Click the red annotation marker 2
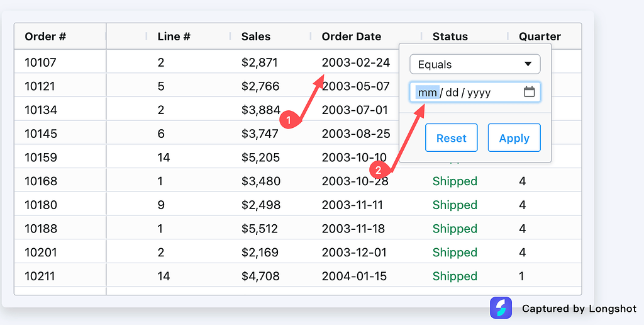Viewport: 644px width, 325px height. coord(379,169)
